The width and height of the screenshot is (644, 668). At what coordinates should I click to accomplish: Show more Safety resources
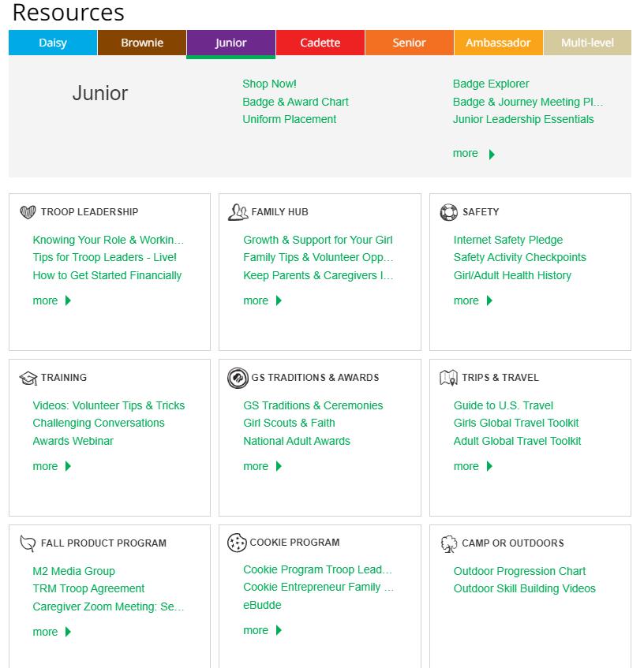[473, 300]
